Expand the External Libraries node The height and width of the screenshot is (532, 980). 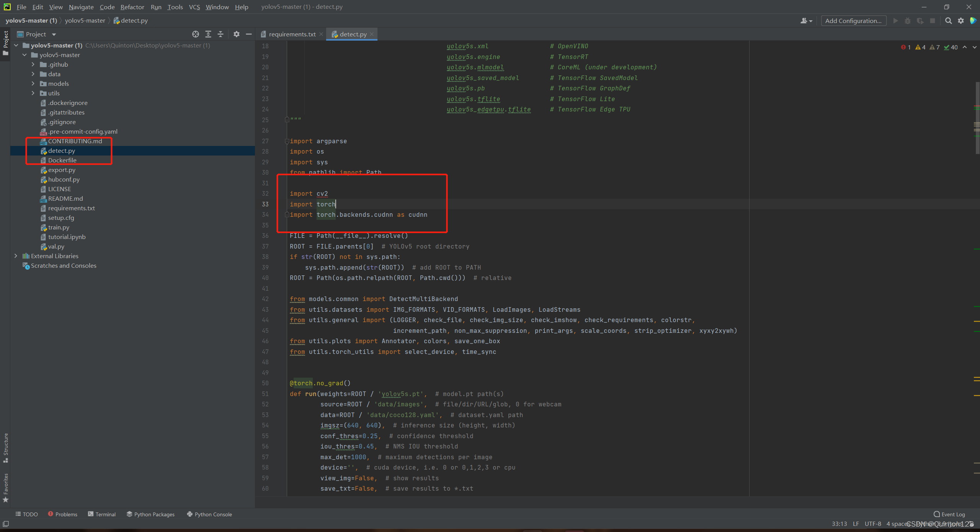16,256
